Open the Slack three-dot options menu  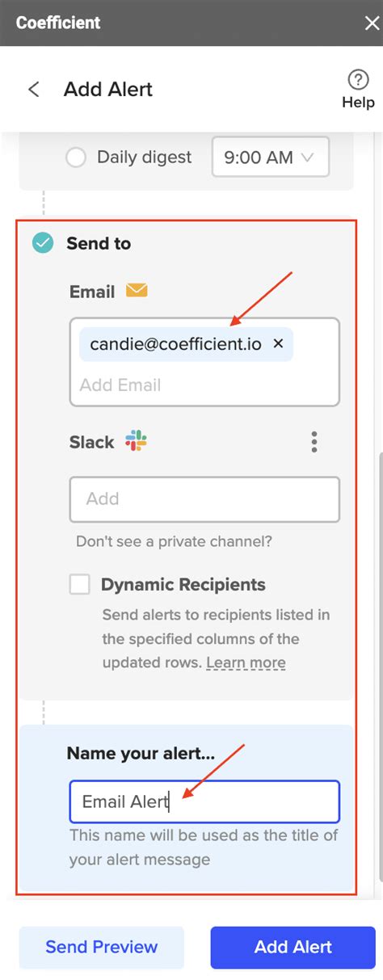[x=314, y=442]
